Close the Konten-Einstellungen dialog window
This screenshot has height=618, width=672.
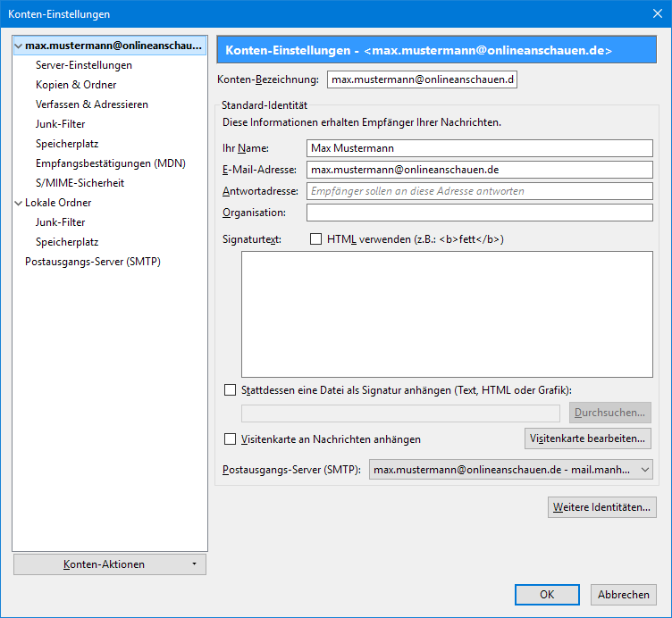pos(658,13)
